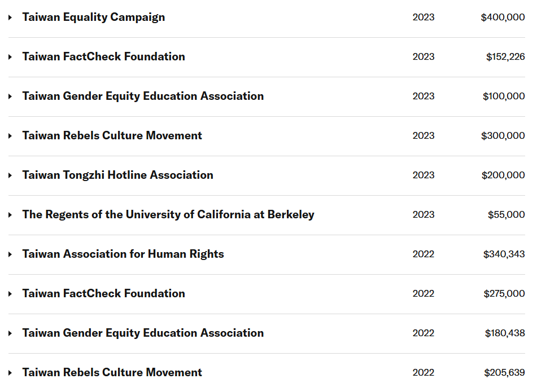This screenshot has width=537, height=392.
Task: Select the 2023 Taiwan Rebels Culture Movement title
Action: (x=112, y=135)
